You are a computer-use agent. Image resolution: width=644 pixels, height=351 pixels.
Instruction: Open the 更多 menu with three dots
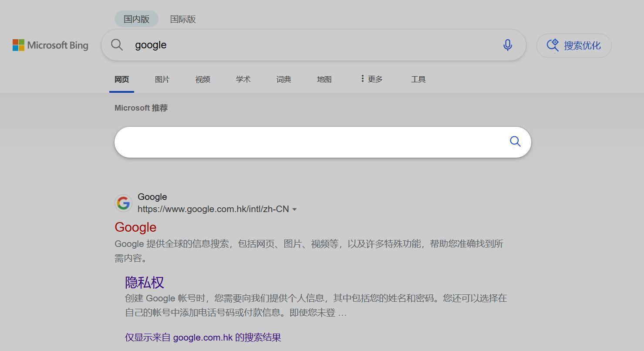click(371, 79)
